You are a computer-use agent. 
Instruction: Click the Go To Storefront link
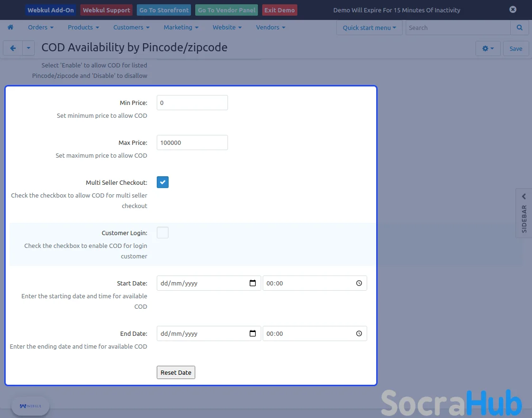pyautogui.click(x=164, y=10)
